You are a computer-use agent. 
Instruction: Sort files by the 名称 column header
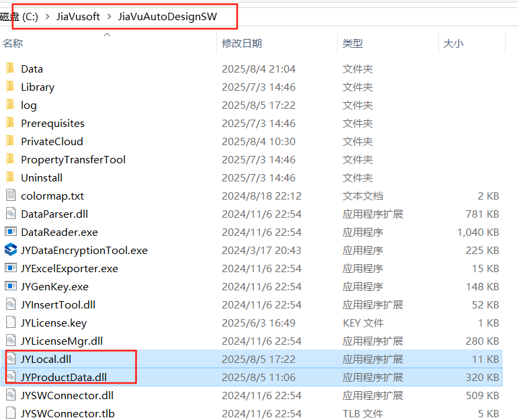tap(13, 43)
